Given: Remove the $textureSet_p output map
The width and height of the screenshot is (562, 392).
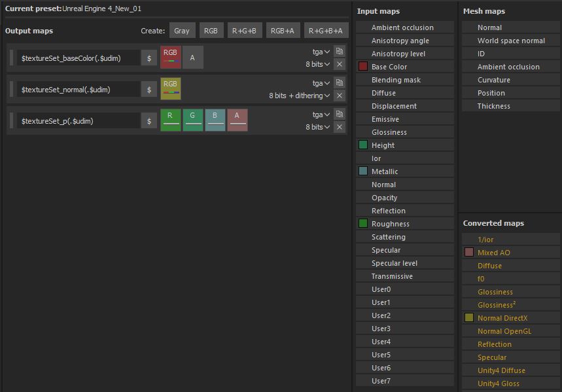Looking at the screenshot, I should point(340,128).
